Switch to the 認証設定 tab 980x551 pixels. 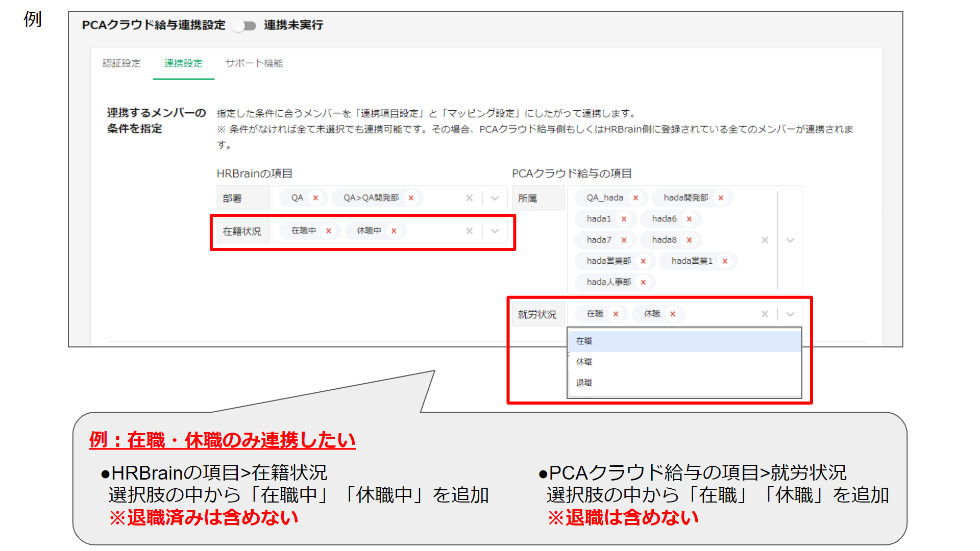click(x=121, y=63)
